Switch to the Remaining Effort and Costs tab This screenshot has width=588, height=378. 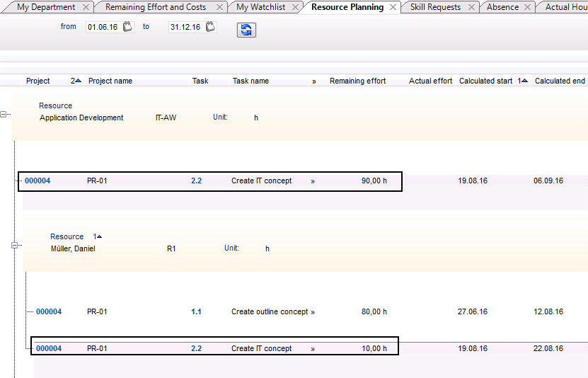point(156,7)
